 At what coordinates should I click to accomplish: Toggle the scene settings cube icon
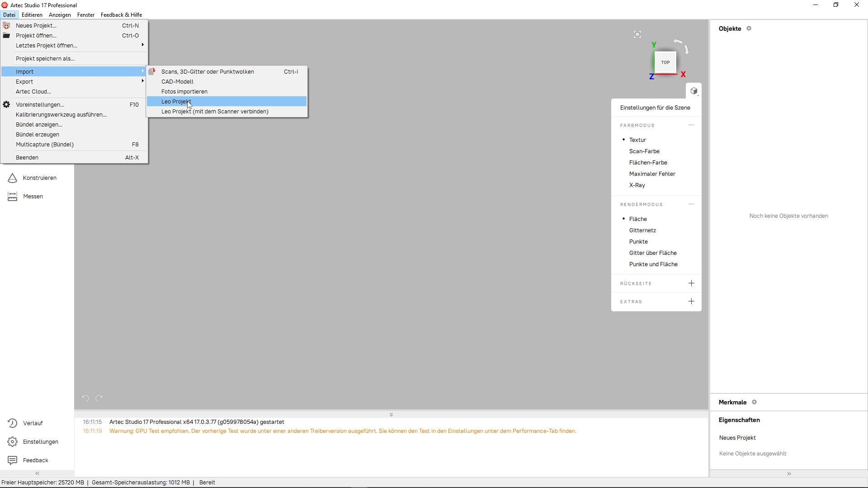pos(694,91)
